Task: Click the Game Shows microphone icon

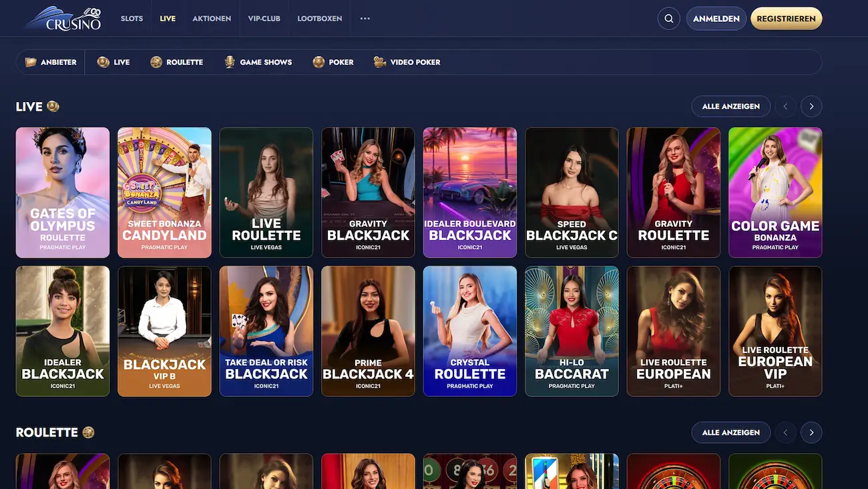Action: point(230,62)
